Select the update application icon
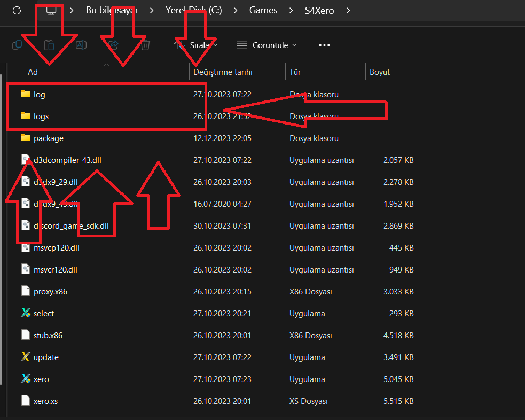The image size is (525, 420). click(x=25, y=357)
